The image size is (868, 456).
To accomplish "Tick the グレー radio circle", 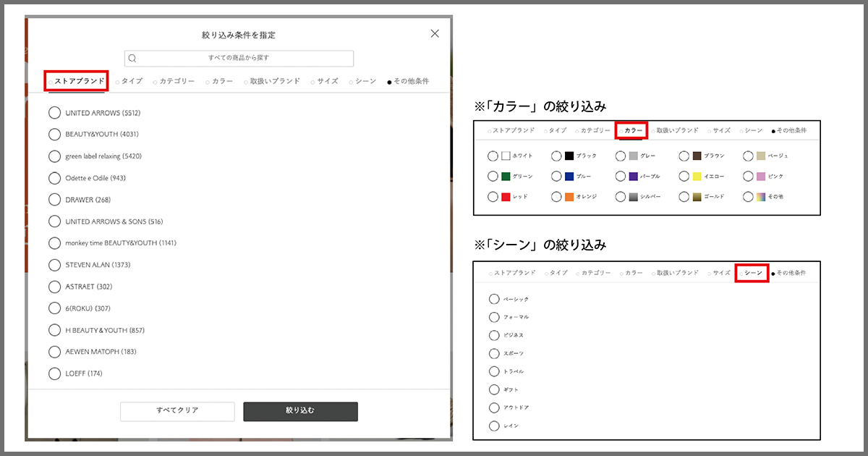I will [x=621, y=156].
